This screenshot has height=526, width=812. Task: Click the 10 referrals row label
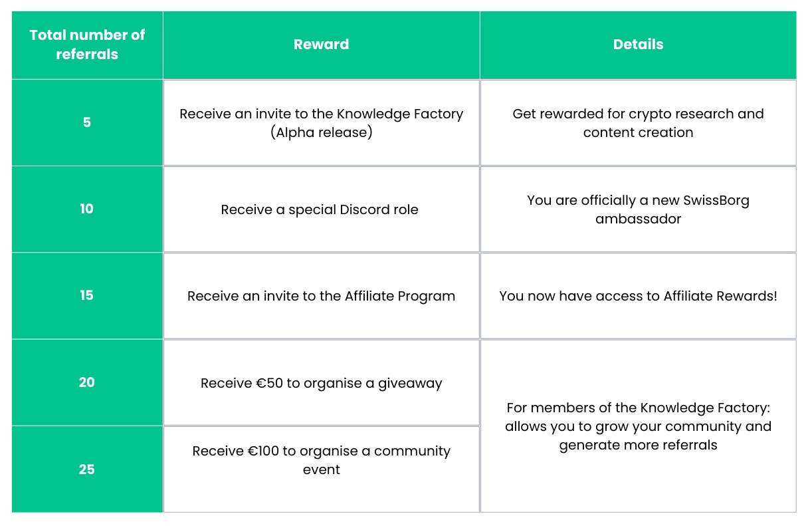pyautogui.click(x=87, y=209)
